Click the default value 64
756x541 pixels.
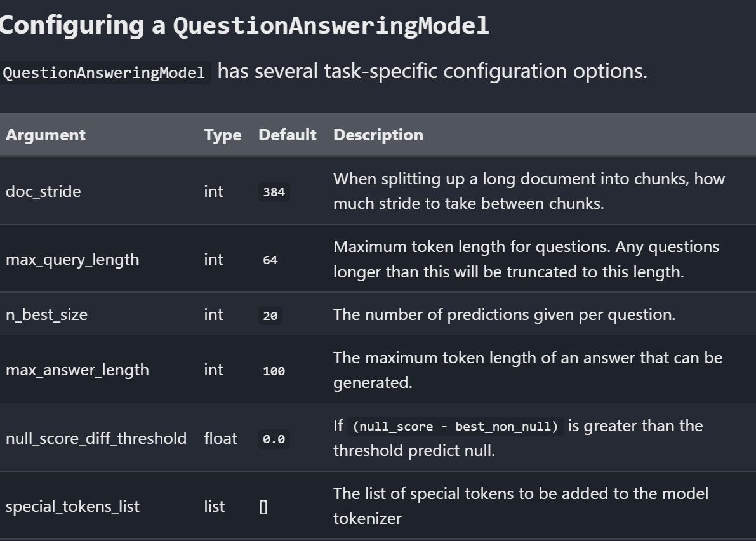coord(270,260)
